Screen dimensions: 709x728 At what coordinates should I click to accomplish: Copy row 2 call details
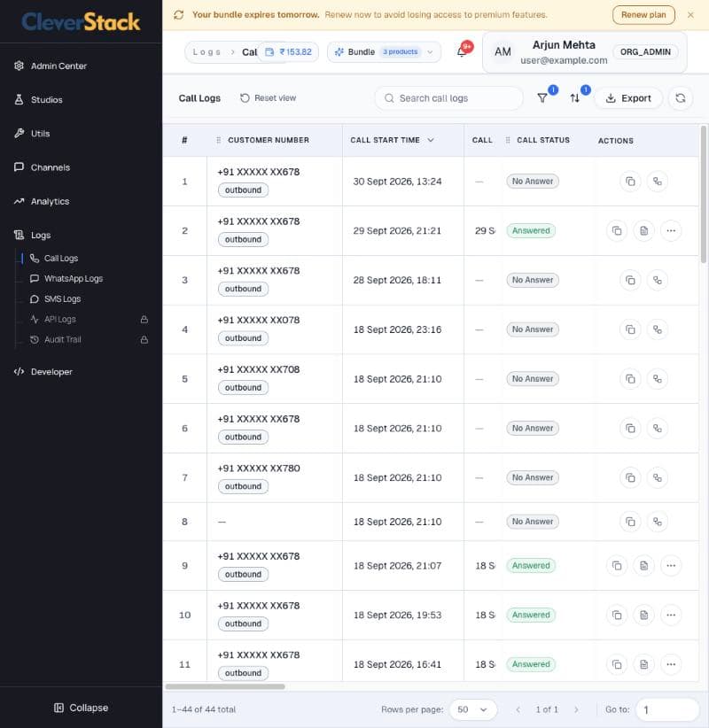617,231
